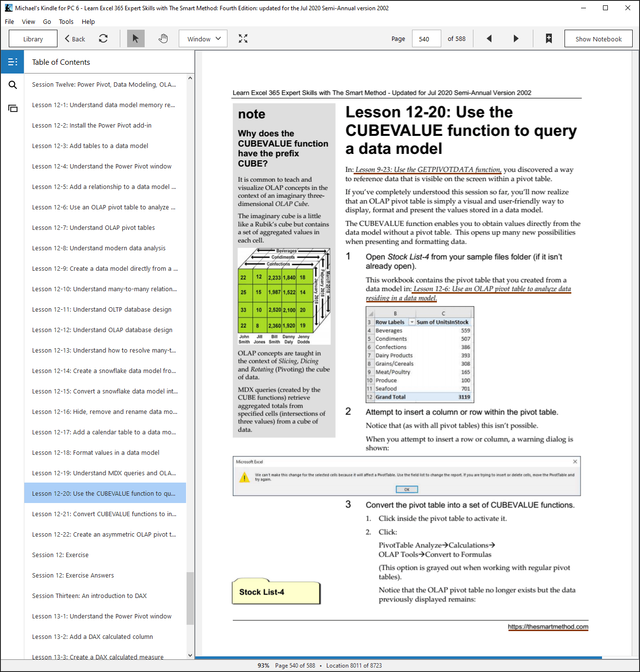
Task: Open Lesson 12-18 Format values entry
Action: pyautogui.click(x=105, y=452)
